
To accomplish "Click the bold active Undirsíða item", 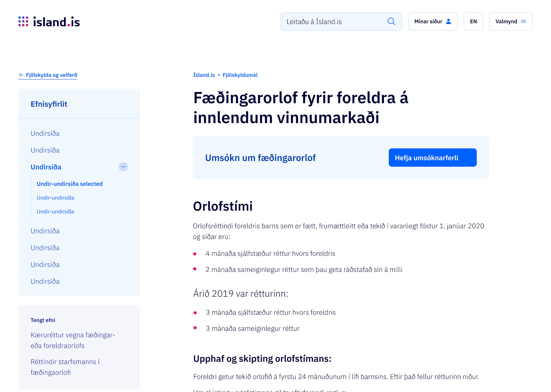I will pyautogui.click(x=46, y=167).
